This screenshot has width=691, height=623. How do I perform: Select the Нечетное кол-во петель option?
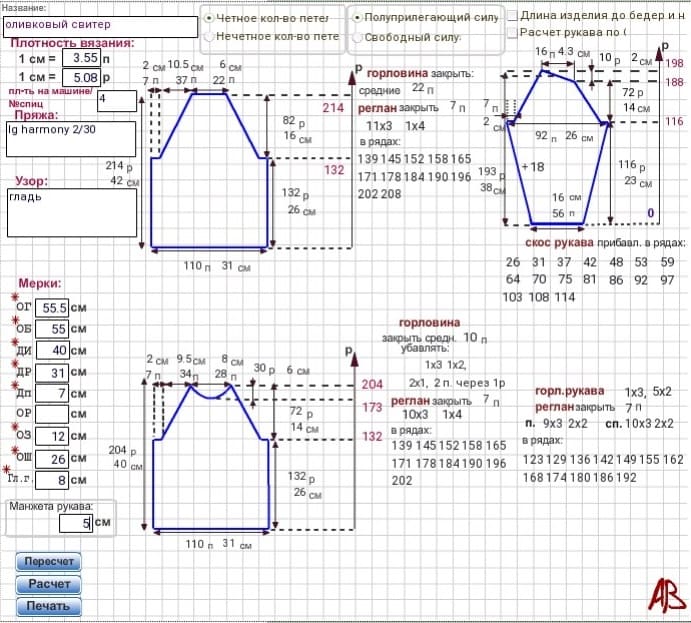[x=209, y=36]
